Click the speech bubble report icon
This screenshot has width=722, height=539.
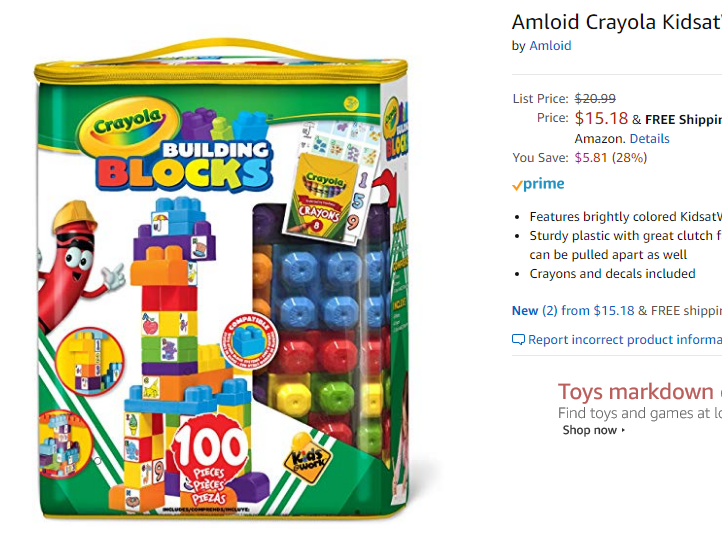[518, 340]
